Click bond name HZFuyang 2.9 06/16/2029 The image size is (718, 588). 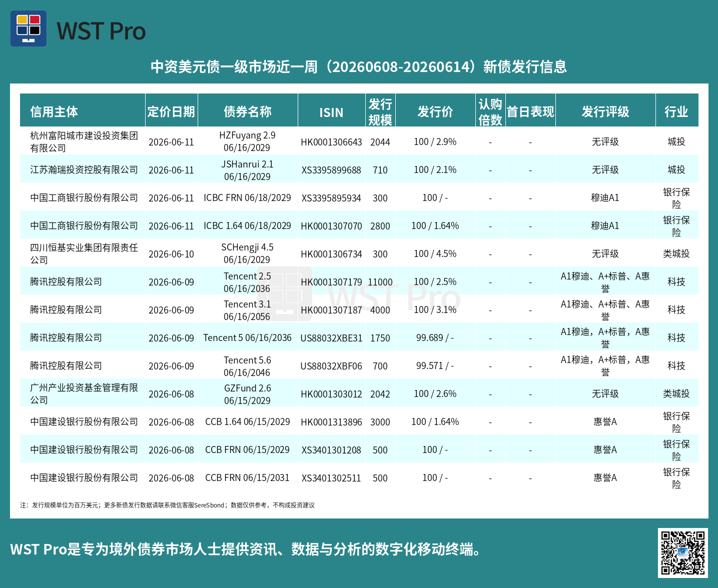click(x=247, y=141)
